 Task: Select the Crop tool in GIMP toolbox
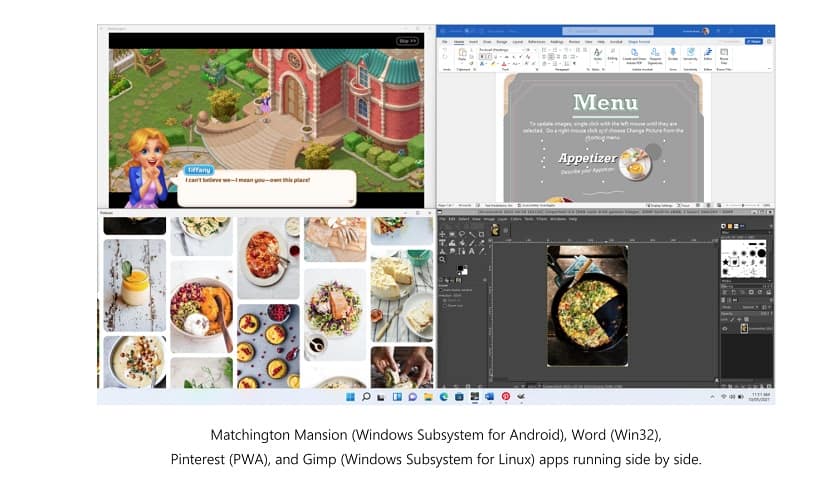tap(481, 235)
